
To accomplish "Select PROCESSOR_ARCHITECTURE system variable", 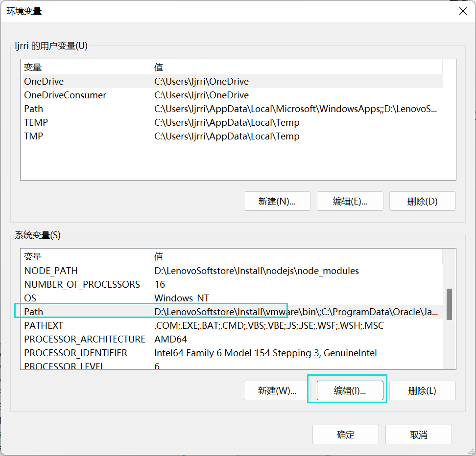I will [233, 339].
